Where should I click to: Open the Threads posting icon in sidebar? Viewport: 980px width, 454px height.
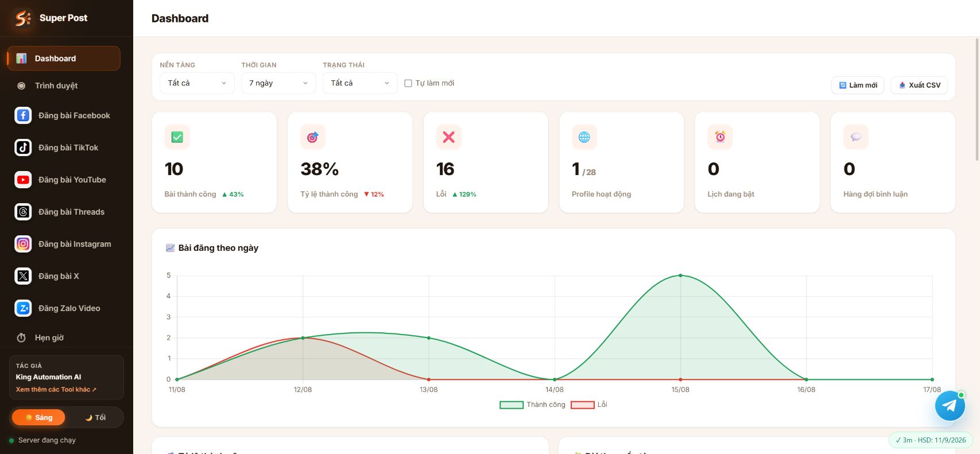tap(23, 212)
